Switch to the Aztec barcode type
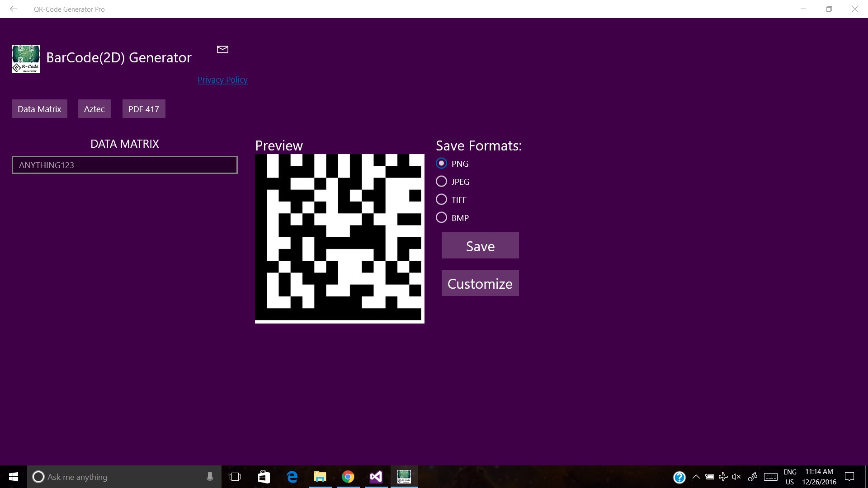The image size is (868, 488). pyautogui.click(x=94, y=109)
